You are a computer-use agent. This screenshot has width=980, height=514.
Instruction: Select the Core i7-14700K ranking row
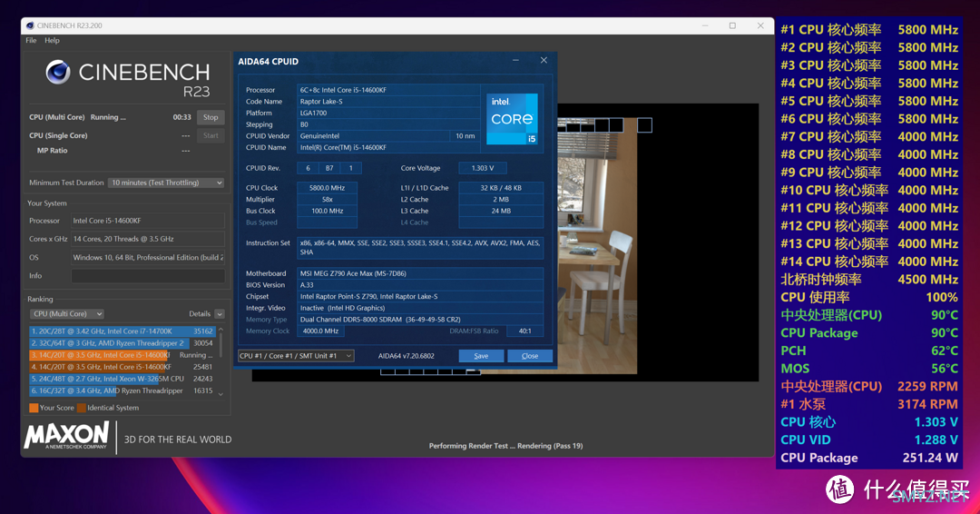click(x=122, y=331)
